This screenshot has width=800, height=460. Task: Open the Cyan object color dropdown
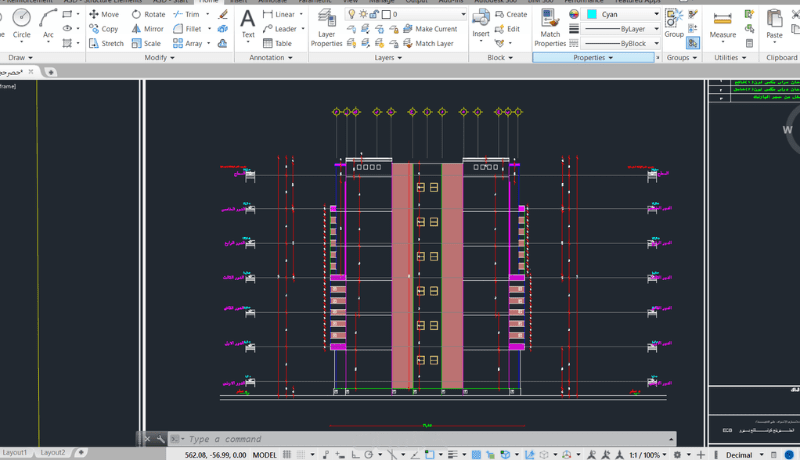coord(656,14)
